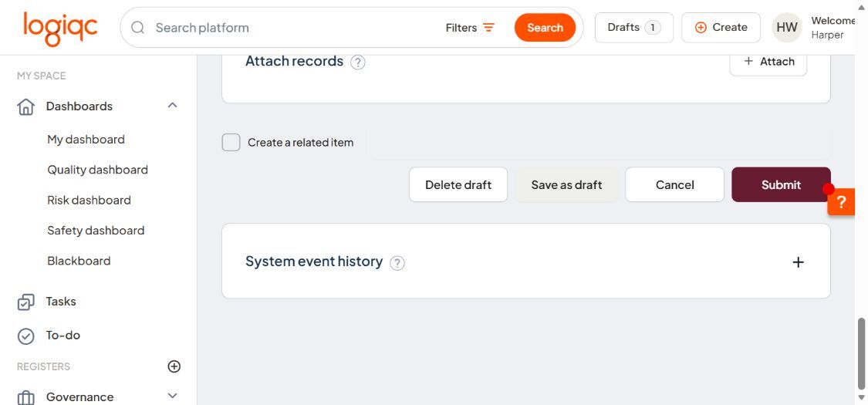Image resolution: width=868 pixels, height=405 pixels.
Task: Open Blackboard
Action: point(79,262)
